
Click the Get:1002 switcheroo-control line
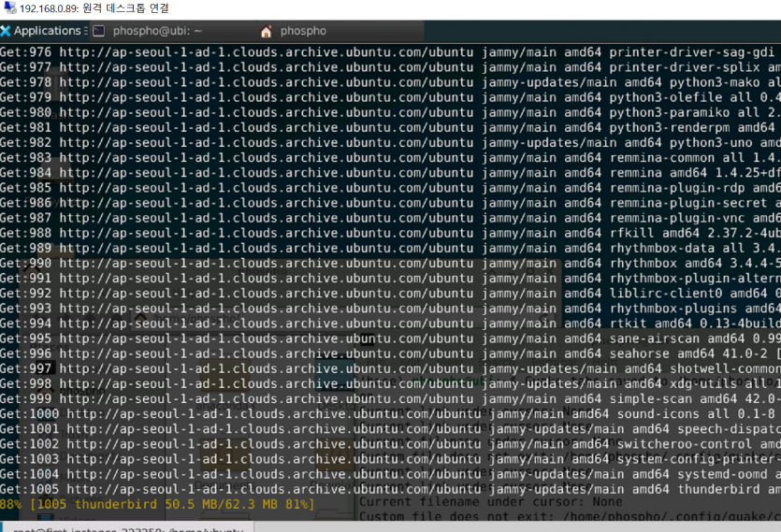pyautogui.click(x=391, y=444)
